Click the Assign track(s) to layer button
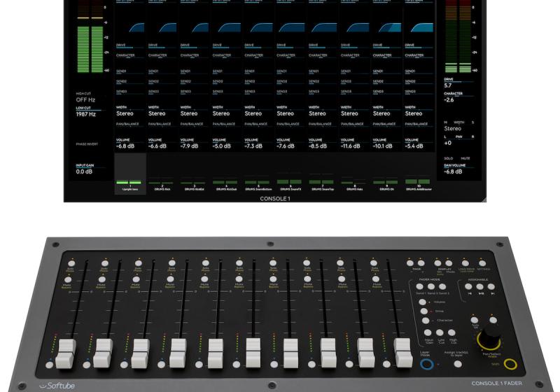The image size is (560, 392). 458,364
